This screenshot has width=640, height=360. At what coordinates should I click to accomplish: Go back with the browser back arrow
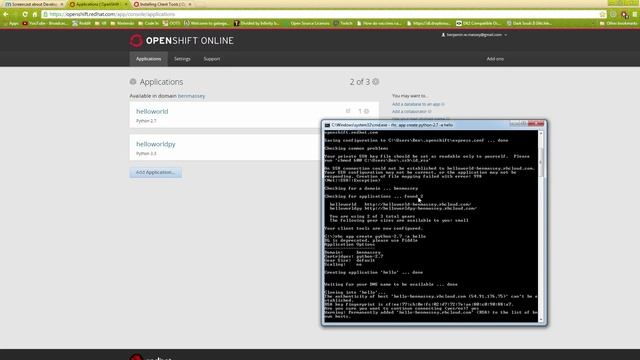tap(6, 14)
